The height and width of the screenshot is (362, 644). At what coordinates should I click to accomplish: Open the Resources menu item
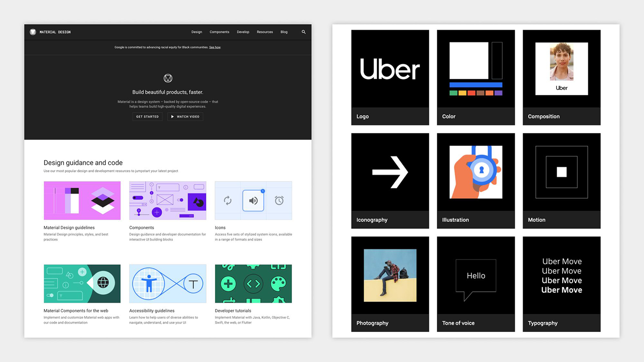(265, 32)
